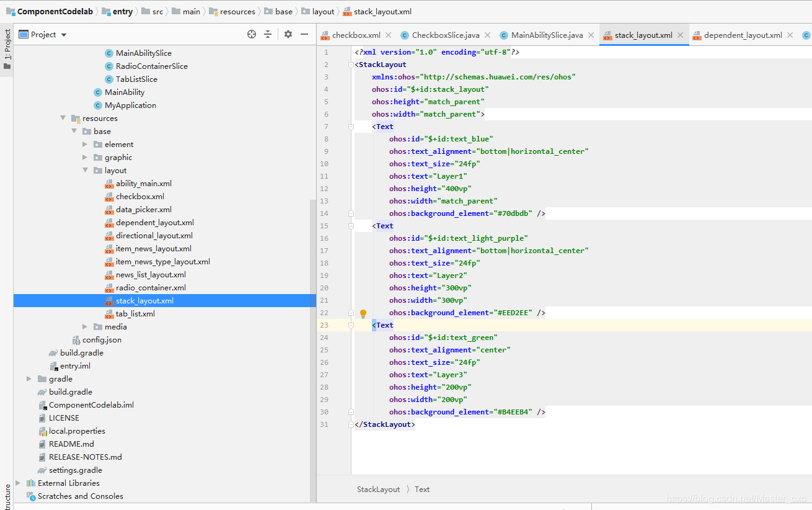This screenshot has width=812, height=510.
Task: Expand the gradle folder
Action: point(29,379)
